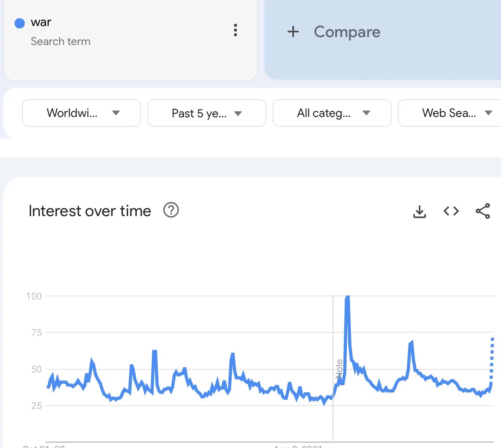Open help for Interest over time
This screenshot has height=448, width=501.
[x=171, y=210]
